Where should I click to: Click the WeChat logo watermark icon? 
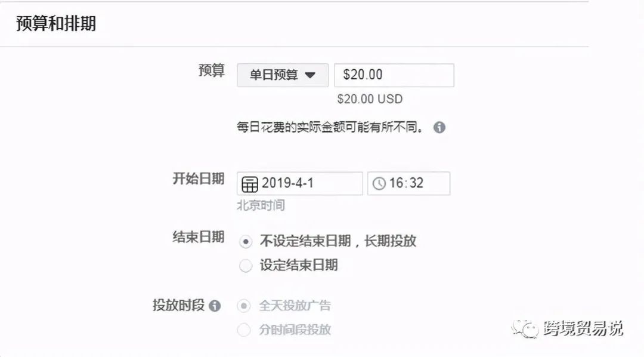point(525,328)
